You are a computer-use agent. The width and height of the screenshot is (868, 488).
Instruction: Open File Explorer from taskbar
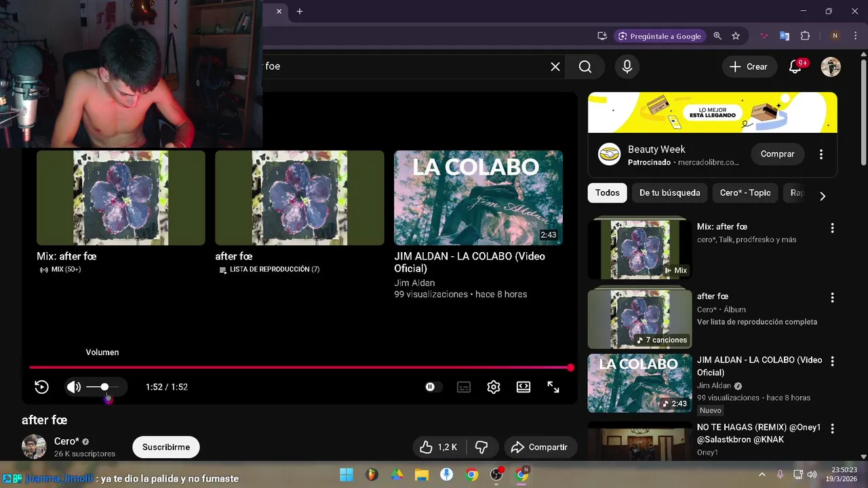pos(422,474)
